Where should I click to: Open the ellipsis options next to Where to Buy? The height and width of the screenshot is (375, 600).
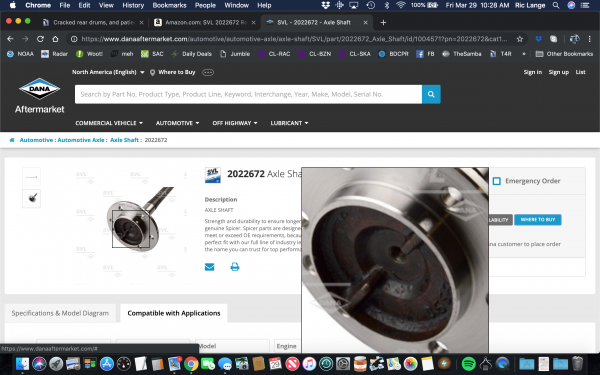coord(208,72)
